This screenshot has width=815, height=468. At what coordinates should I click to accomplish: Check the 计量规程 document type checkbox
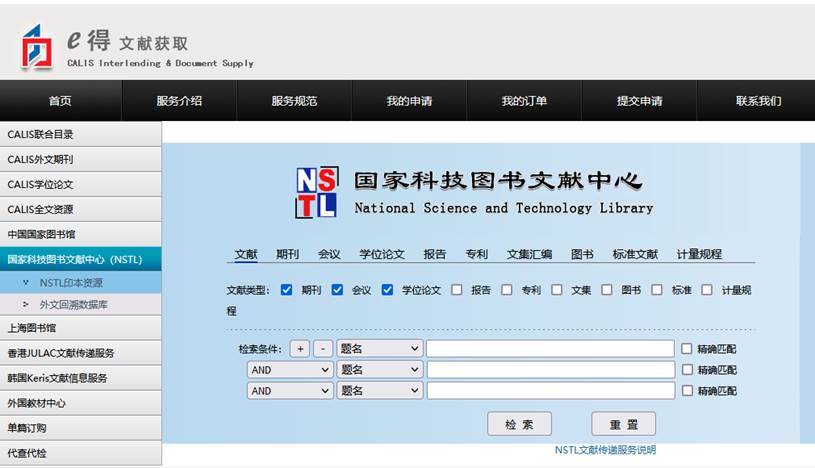pyautogui.click(x=707, y=290)
